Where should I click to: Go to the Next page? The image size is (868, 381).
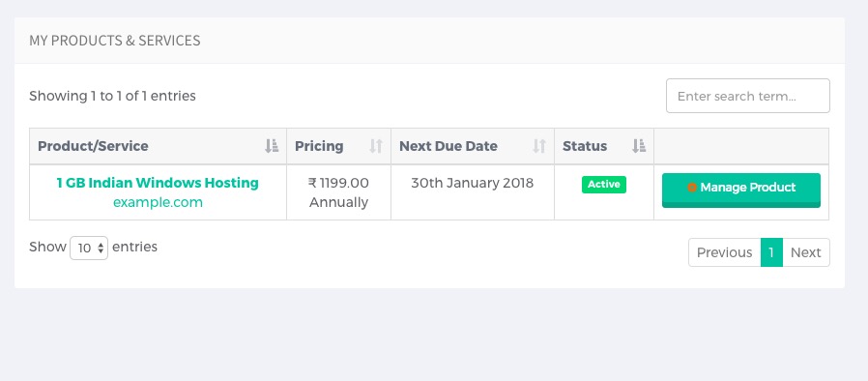tap(806, 252)
